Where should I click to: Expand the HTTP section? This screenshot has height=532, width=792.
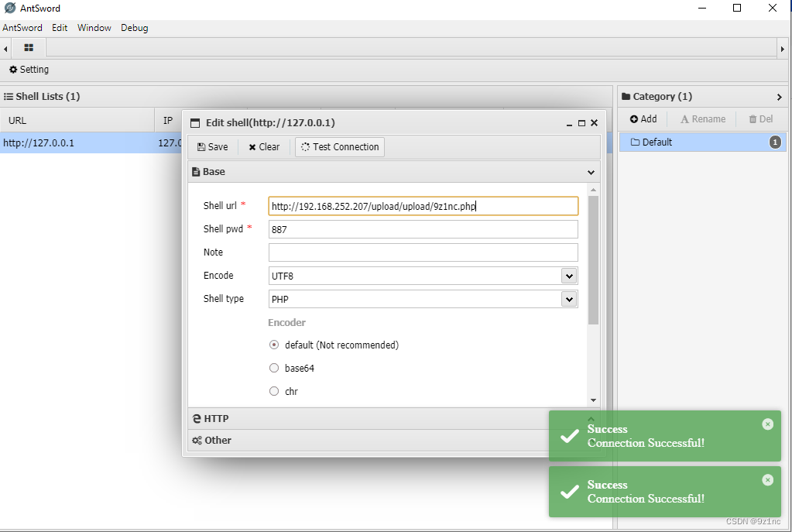coord(393,419)
